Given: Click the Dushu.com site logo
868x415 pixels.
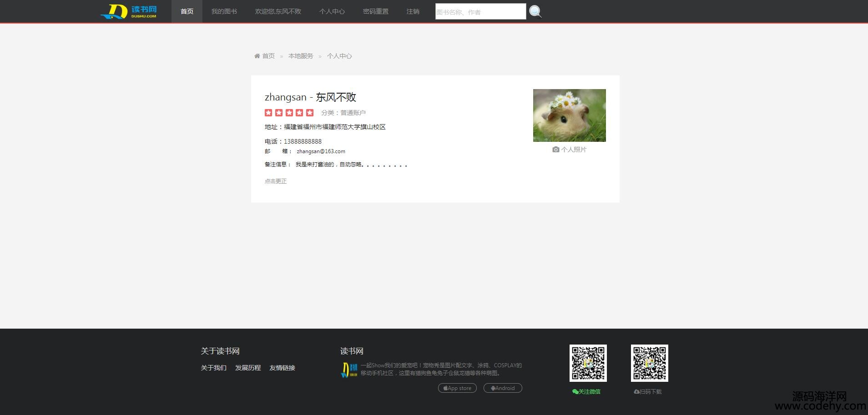Looking at the screenshot, I should pyautogui.click(x=129, y=11).
